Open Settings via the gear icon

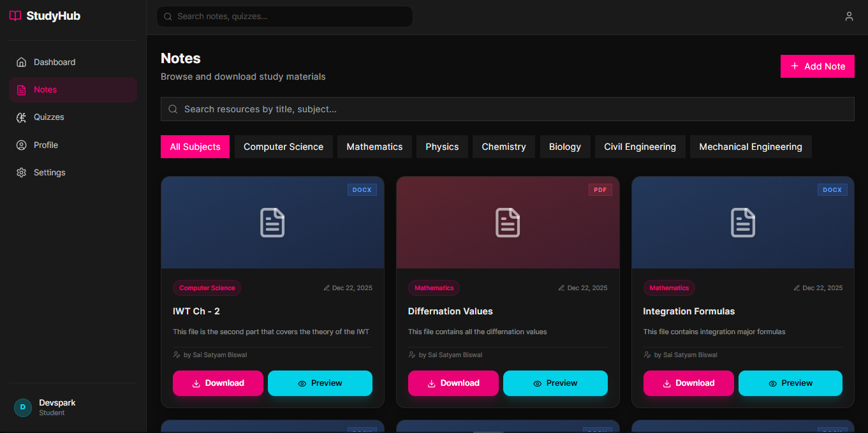[x=22, y=173]
